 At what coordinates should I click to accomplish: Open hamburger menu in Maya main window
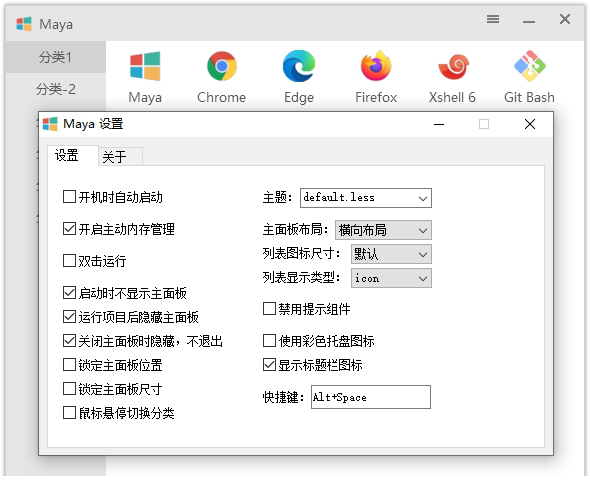[493, 19]
